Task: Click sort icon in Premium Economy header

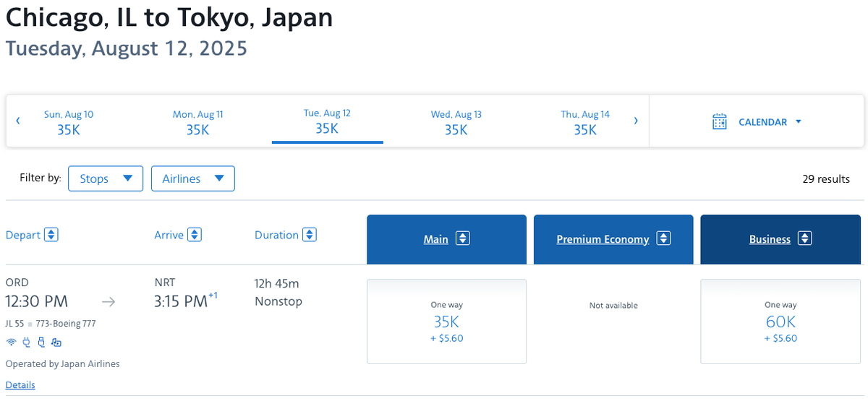Action: pyautogui.click(x=664, y=238)
